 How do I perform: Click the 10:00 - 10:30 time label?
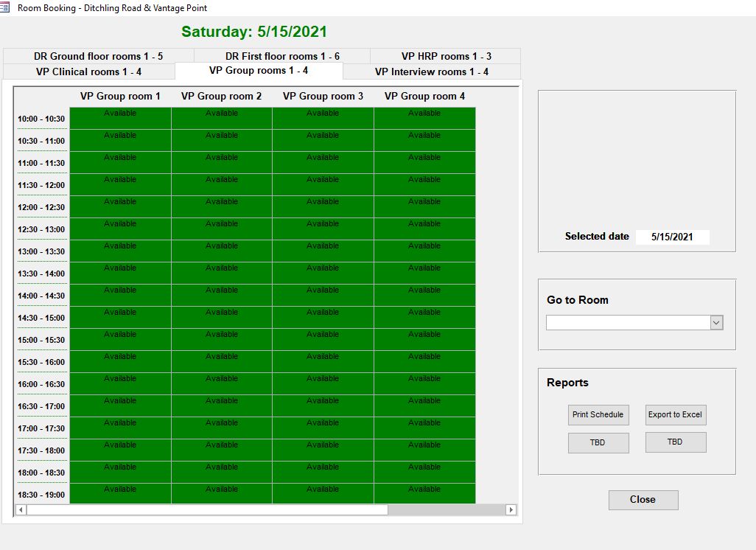point(41,119)
